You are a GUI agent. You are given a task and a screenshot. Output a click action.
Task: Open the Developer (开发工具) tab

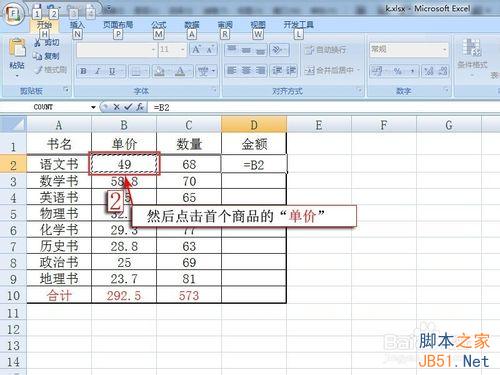click(x=299, y=25)
